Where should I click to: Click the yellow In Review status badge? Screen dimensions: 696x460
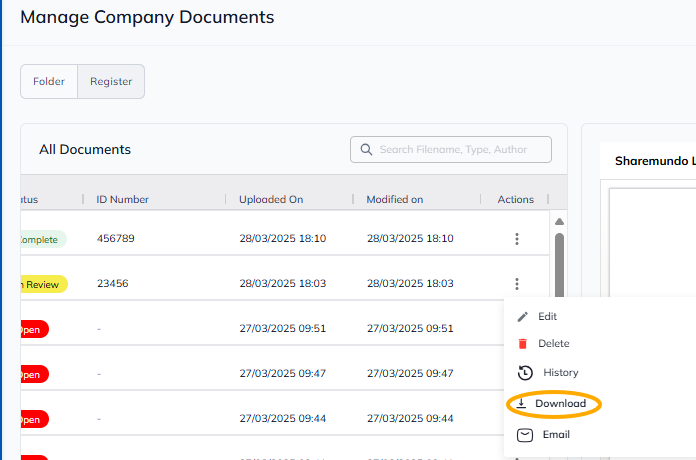click(42, 284)
